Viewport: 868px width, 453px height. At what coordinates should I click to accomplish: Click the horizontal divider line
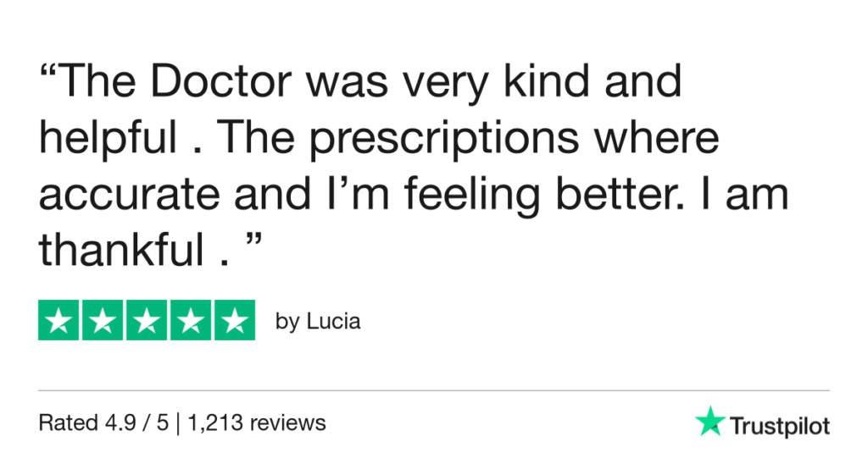(434, 390)
